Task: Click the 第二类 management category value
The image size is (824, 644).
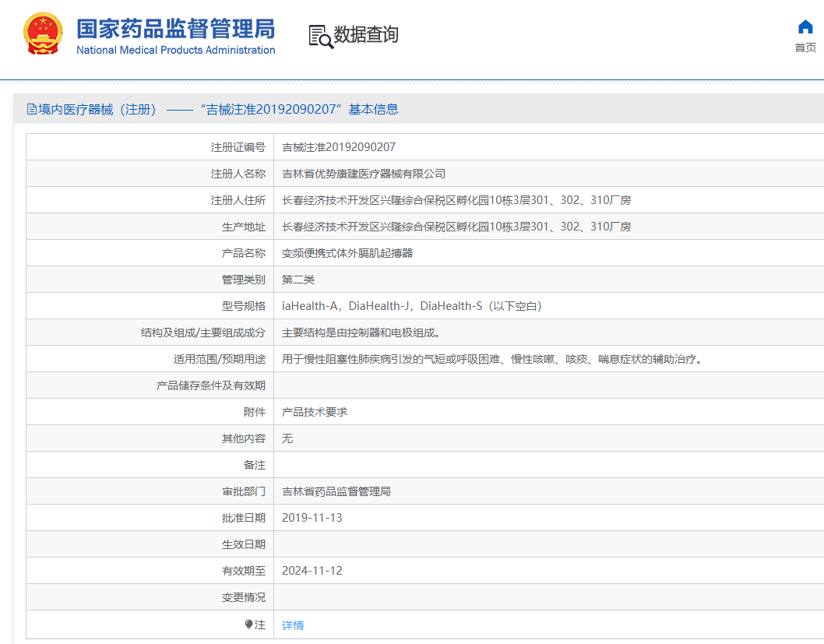Action: (298, 280)
